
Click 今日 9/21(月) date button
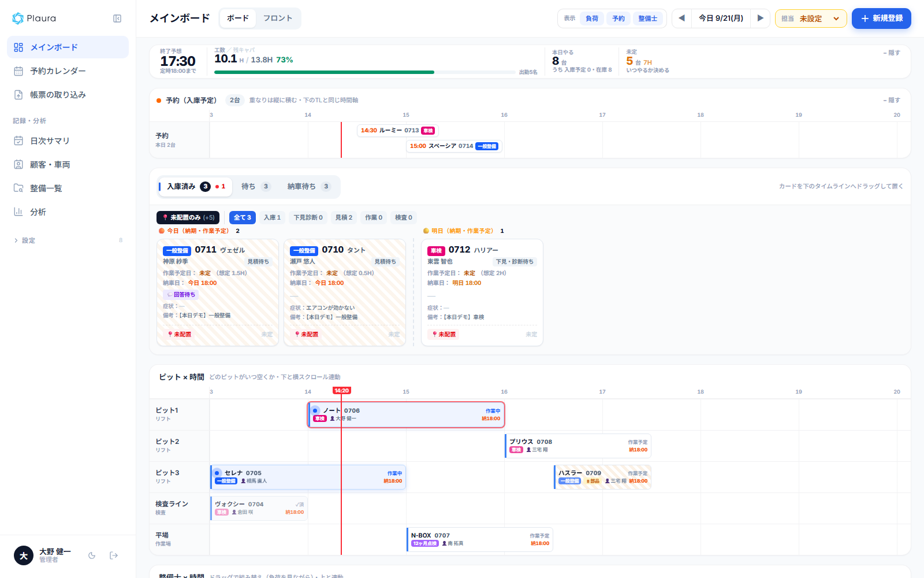[x=721, y=18]
